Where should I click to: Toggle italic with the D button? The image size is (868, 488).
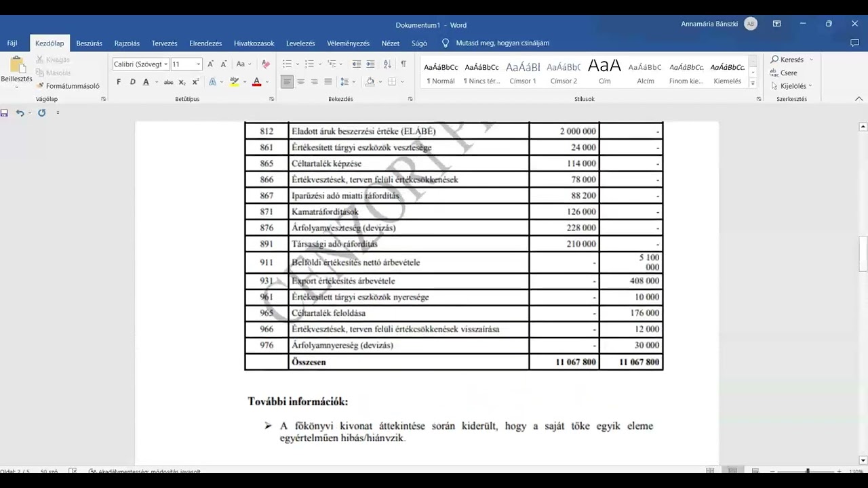(132, 82)
